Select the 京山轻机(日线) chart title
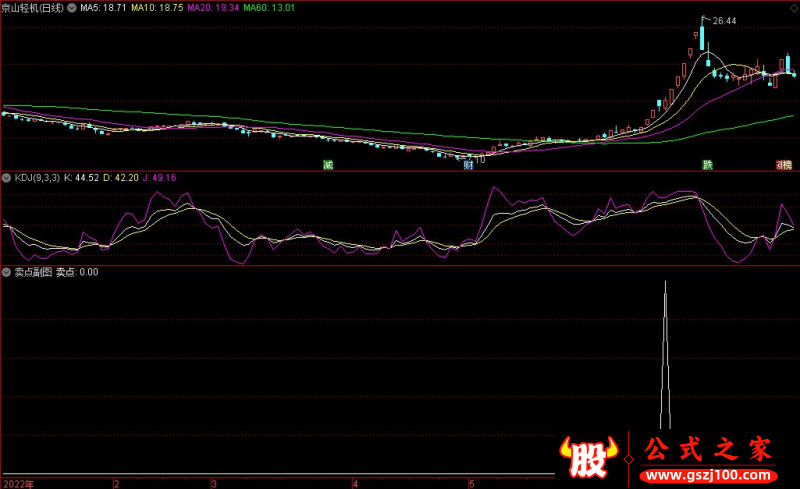800x489 pixels. coord(33,8)
